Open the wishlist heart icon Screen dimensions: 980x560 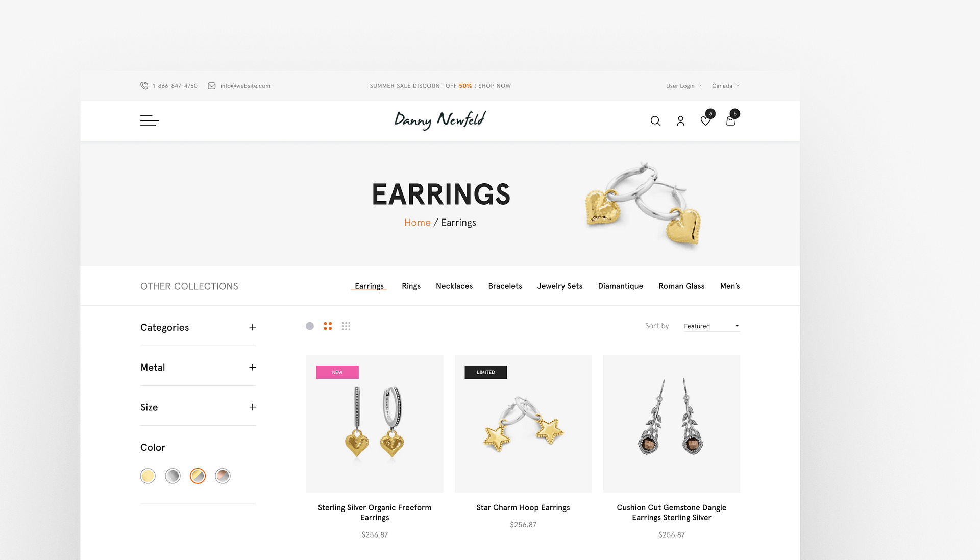pyautogui.click(x=705, y=121)
